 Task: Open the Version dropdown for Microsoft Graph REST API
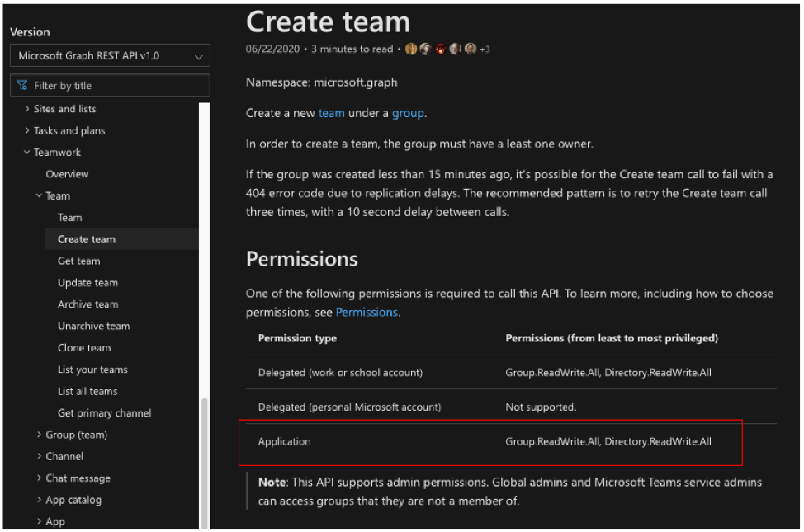110,55
